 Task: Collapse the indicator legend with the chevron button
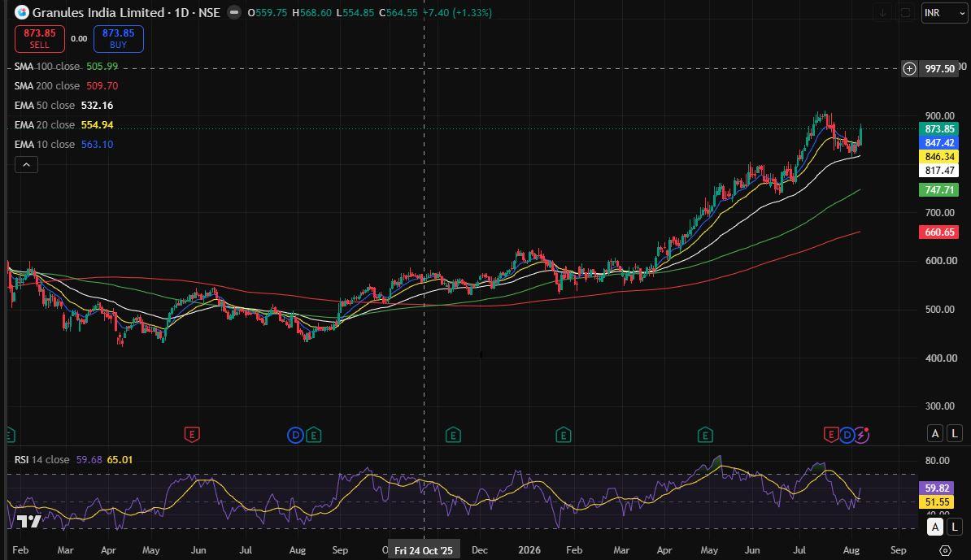[x=26, y=165]
